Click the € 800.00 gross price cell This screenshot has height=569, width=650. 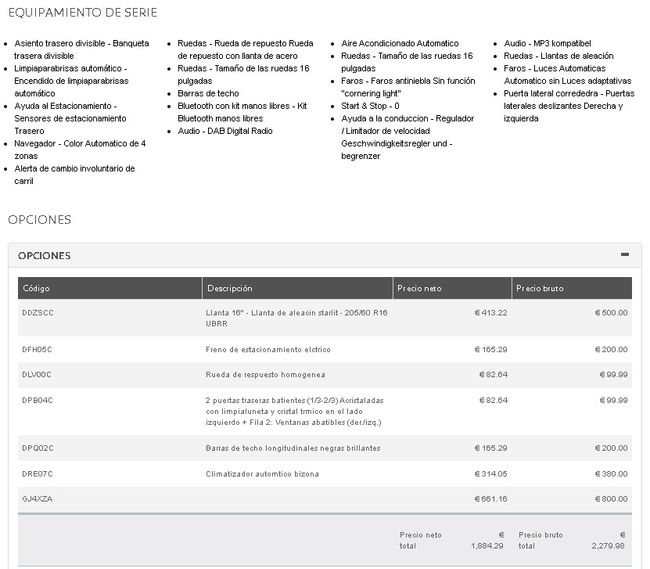click(611, 498)
